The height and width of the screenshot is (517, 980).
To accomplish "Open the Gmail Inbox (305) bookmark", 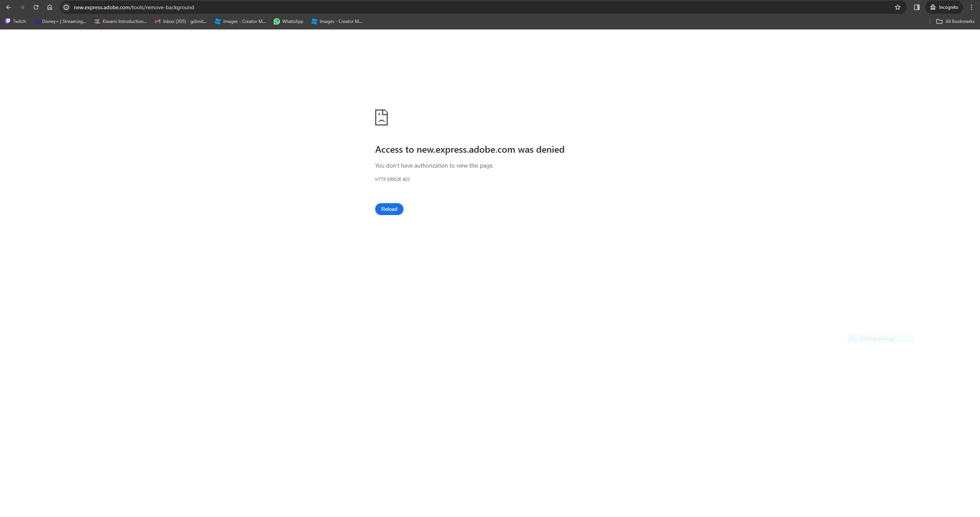I will [x=181, y=21].
